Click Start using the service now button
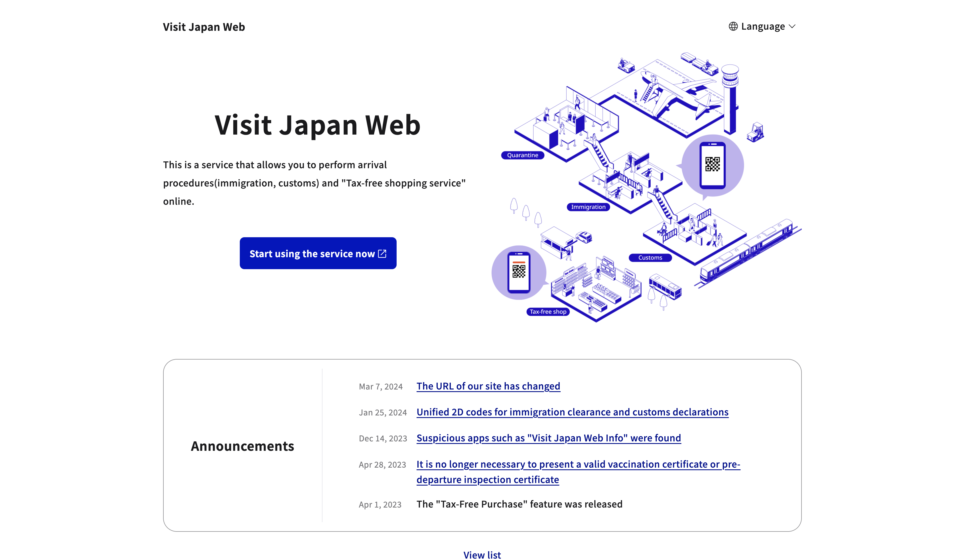Viewport: 970px width, 560px height. tap(318, 253)
